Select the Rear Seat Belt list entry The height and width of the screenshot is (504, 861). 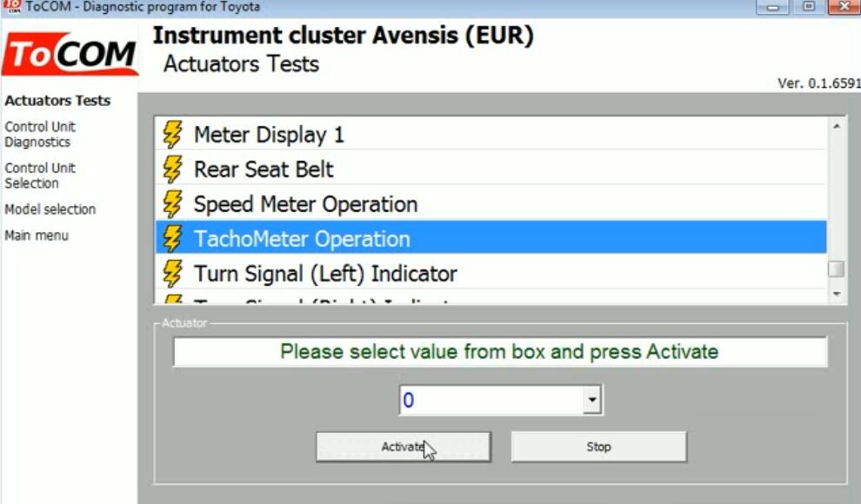491,169
